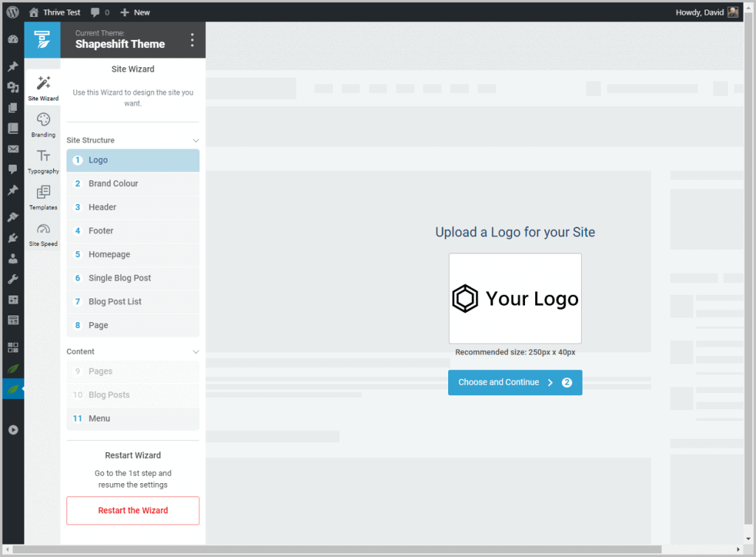
Task: Click the Thrive Theme Builder logo icon
Action: coord(43,40)
